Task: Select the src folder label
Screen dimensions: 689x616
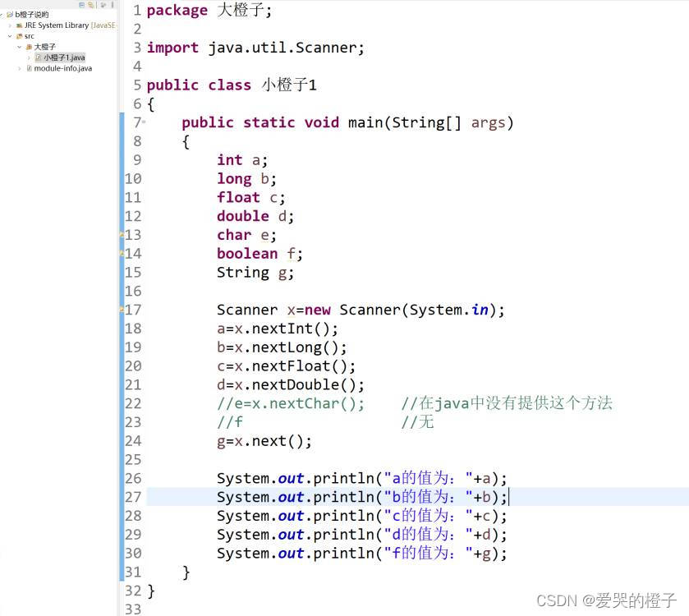Action: 30,36
